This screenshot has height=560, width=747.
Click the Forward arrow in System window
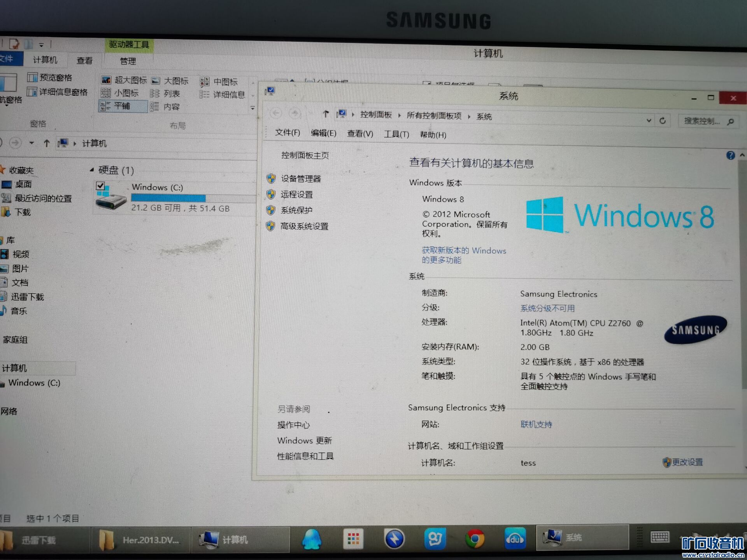tap(295, 113)
